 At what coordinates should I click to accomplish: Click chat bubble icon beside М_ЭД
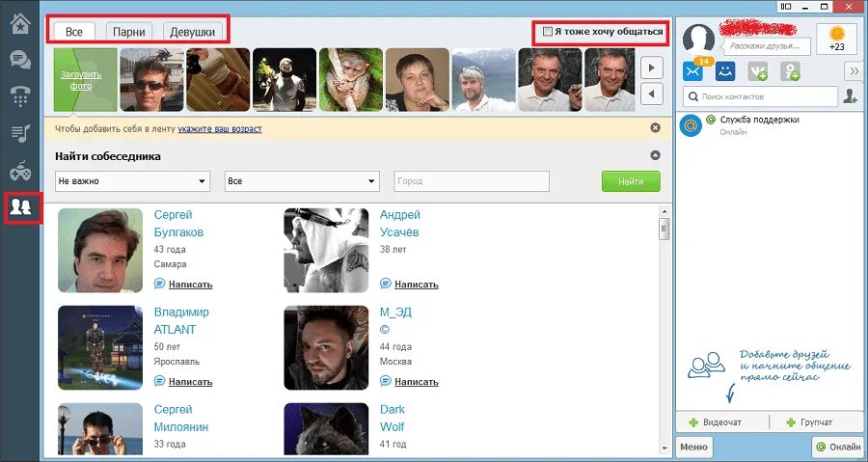pos(385,381)
